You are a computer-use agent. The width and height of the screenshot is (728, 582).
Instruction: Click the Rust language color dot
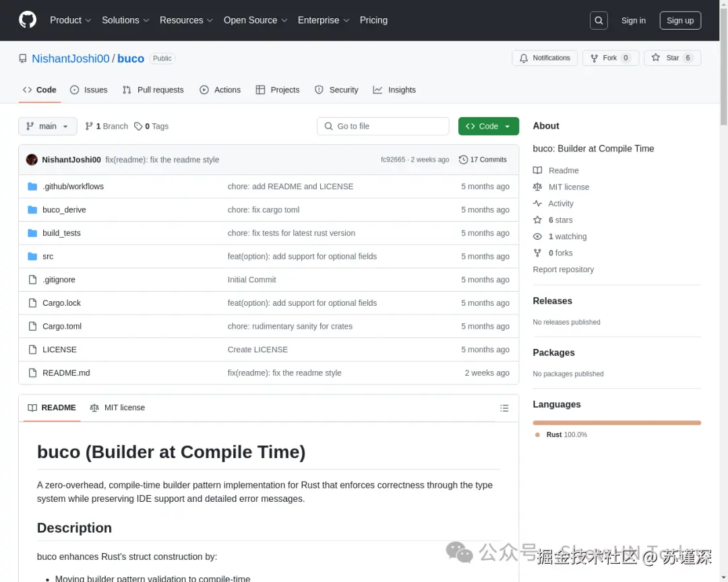tap(537, 435)
